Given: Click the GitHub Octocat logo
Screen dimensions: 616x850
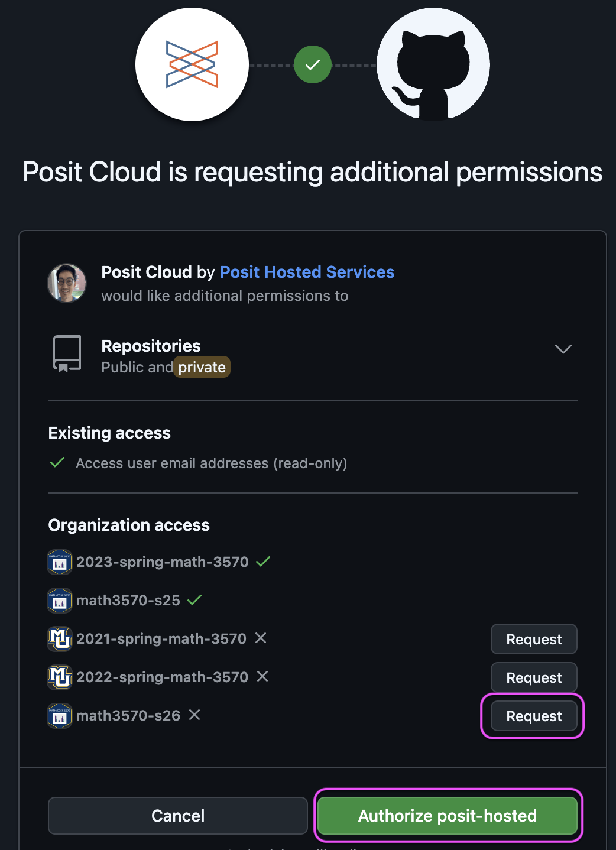Looking at the screenshot, I should pyautogui.click(x=433, y=64).
